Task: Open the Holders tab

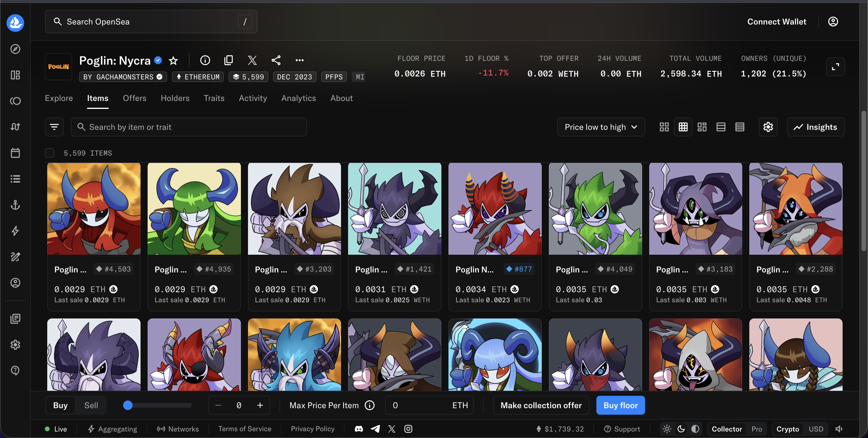Action: (x=175, y=98)
